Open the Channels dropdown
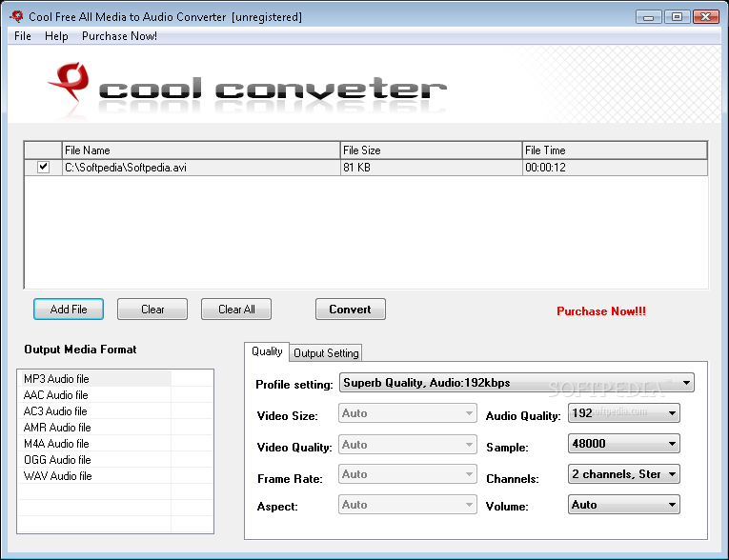 tap(624, 474)
